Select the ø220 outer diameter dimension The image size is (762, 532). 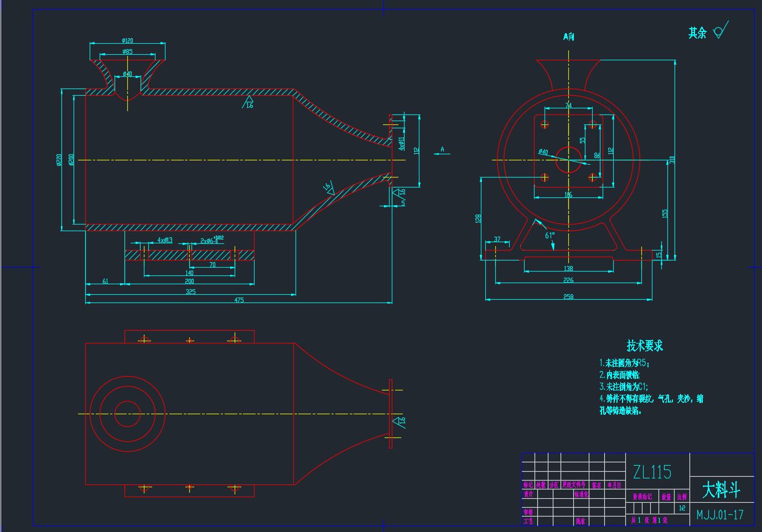point(59,160)
